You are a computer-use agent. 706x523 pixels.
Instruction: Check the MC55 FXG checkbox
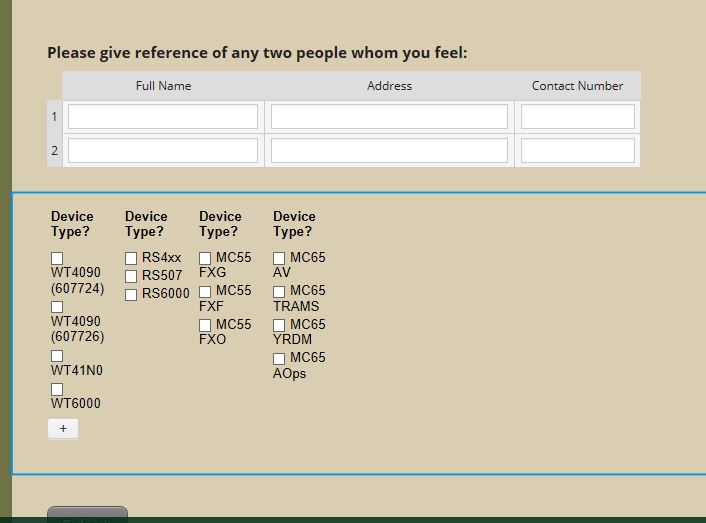click(x=205, y=259)
